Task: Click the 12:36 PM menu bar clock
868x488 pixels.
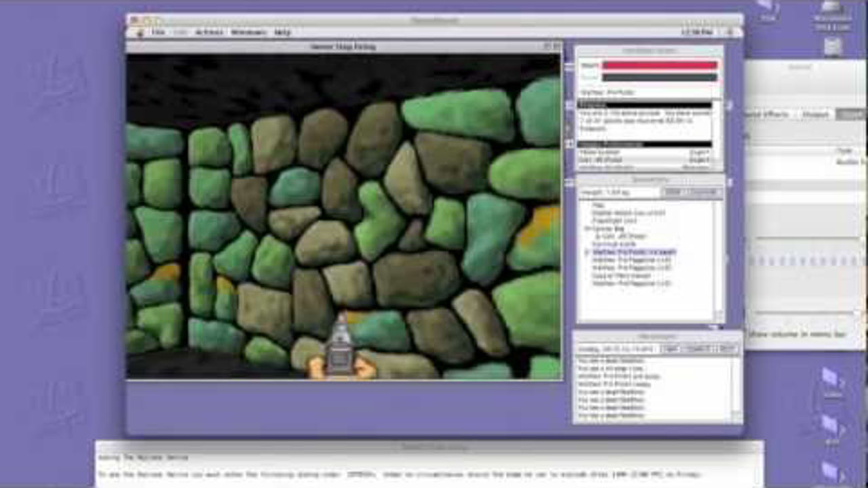Action: (698, 33)
